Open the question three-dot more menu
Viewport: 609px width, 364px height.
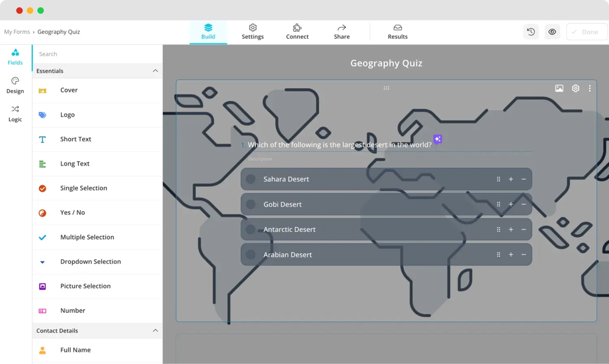590,88
